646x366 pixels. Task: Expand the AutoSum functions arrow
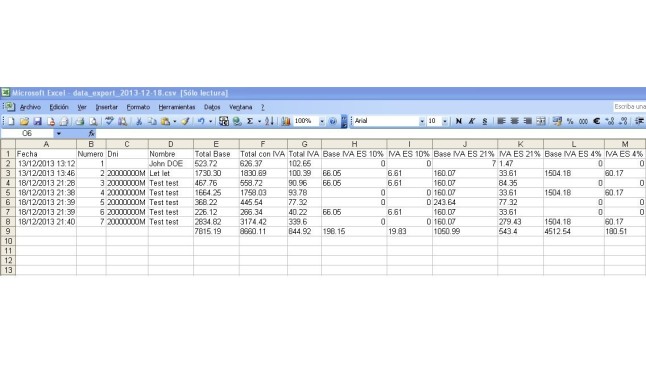pyautogui.click(x=259, y=121)
